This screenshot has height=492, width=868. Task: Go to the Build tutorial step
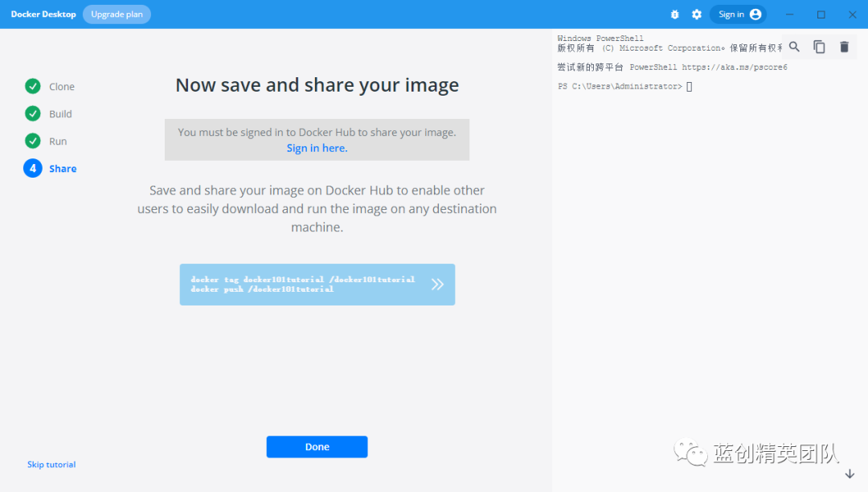(x=60, y=114)
